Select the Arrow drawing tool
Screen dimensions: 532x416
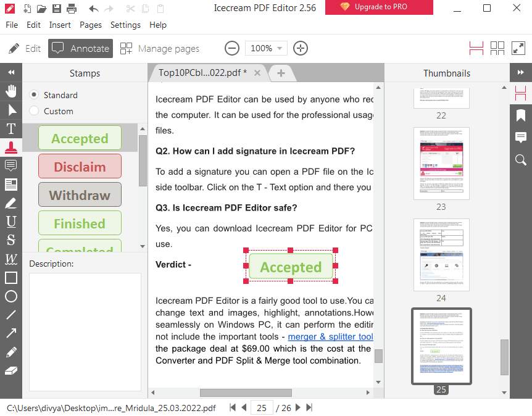click(11, 333)
